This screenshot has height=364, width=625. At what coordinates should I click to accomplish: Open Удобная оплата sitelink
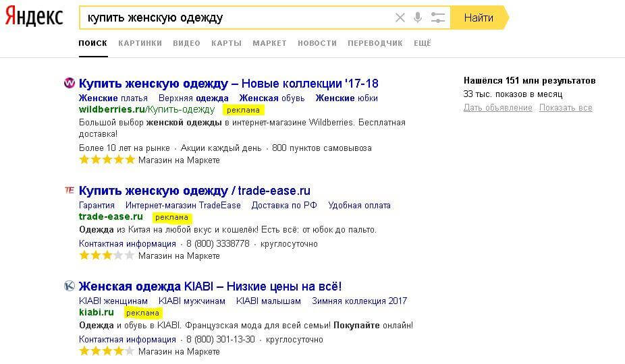(359, 206)
